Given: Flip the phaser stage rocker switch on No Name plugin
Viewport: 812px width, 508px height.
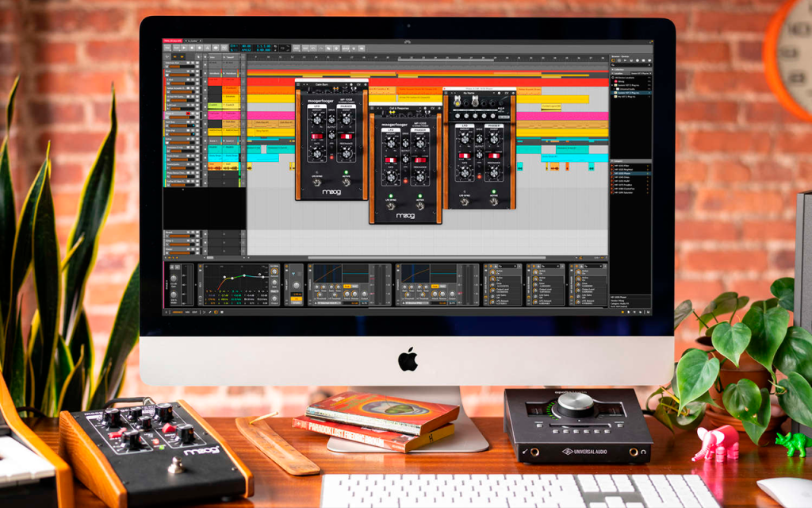Looking at the screenshot, I should [494, 156].
